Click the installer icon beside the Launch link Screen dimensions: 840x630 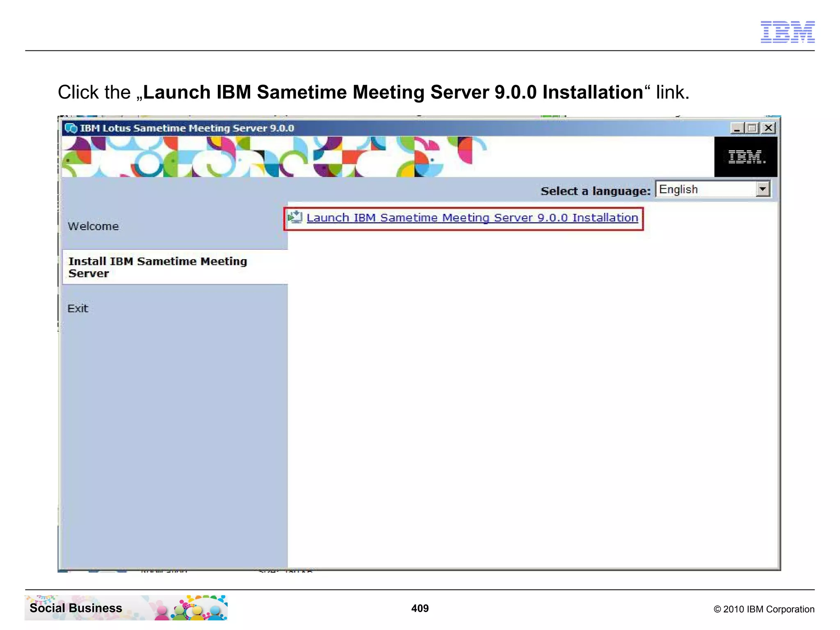pyautogui.click(x=295, y=217)
